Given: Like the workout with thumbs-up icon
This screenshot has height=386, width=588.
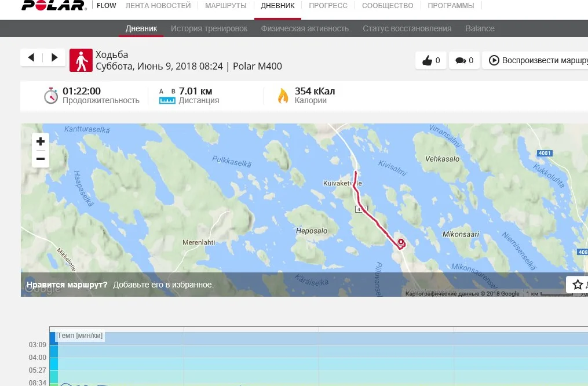Looking at the screenshot, I should 431,60.
